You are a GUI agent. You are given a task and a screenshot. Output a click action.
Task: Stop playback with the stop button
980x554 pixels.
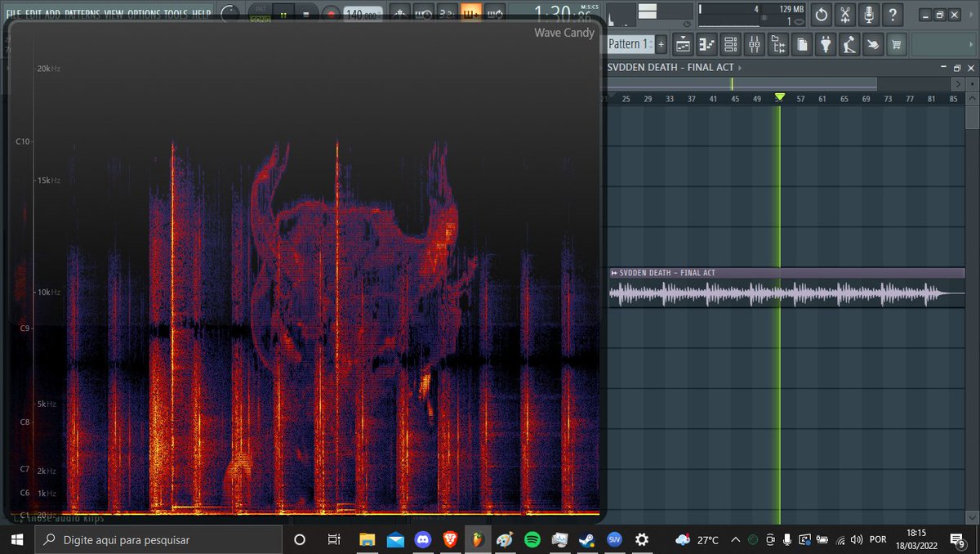306,14
